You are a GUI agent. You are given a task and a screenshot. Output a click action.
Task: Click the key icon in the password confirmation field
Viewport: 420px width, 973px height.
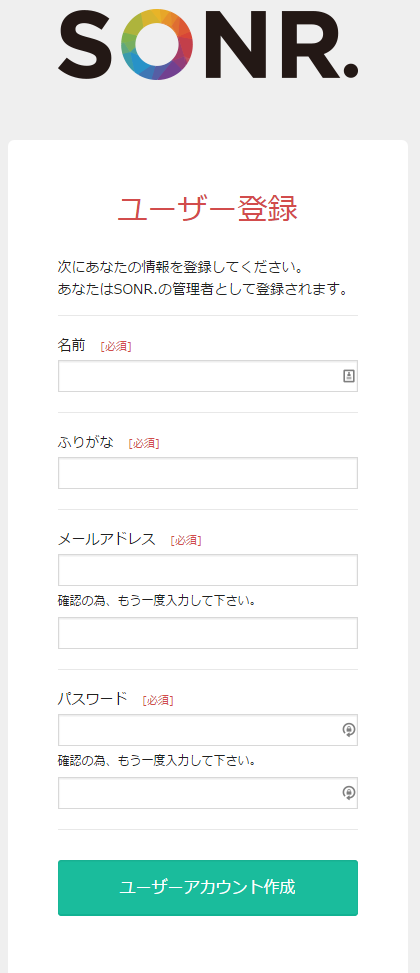(349, 793)
